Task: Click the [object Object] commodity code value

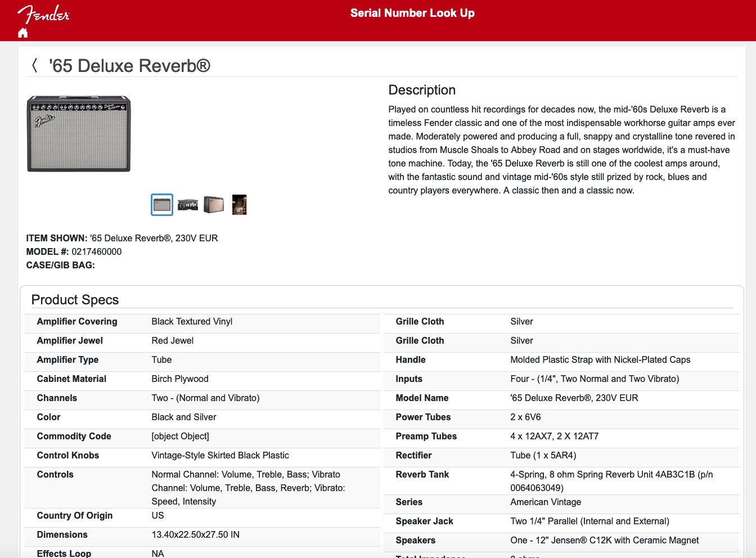Action: pos(180,436)
